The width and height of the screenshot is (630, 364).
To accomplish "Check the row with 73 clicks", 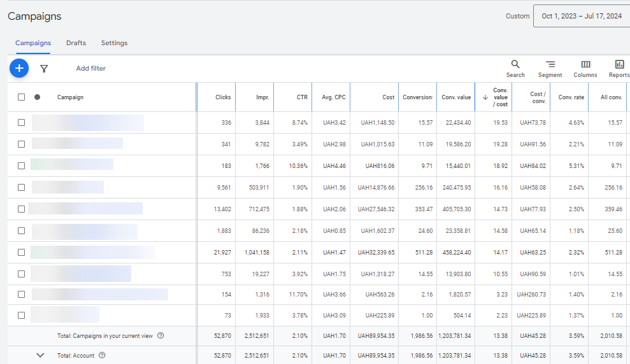I will click(21, 316).
